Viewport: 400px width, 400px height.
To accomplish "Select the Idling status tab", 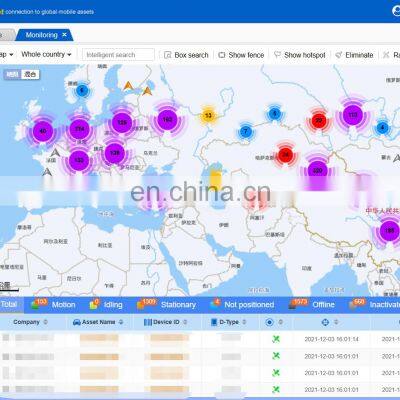I will click(x=106, y=305).
